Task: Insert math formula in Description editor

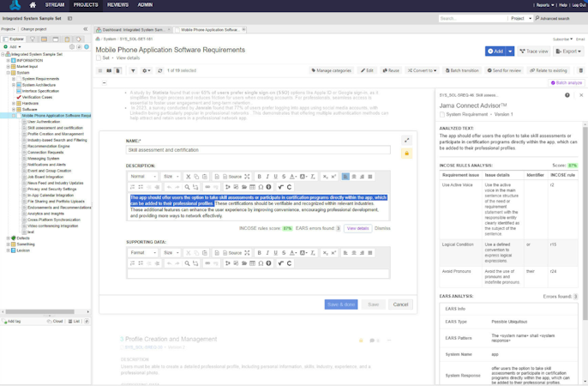Action: click(280, 187)
